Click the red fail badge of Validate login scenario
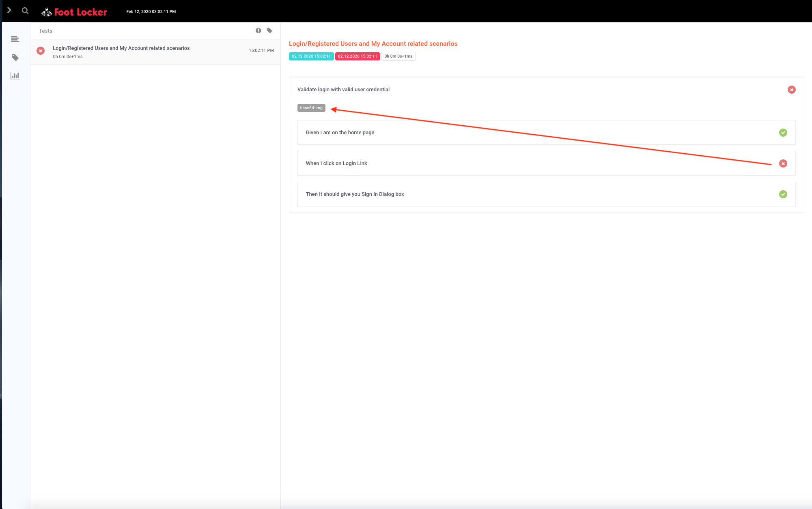812x509 pixels. pyautogui.click(x=791, y=90)
